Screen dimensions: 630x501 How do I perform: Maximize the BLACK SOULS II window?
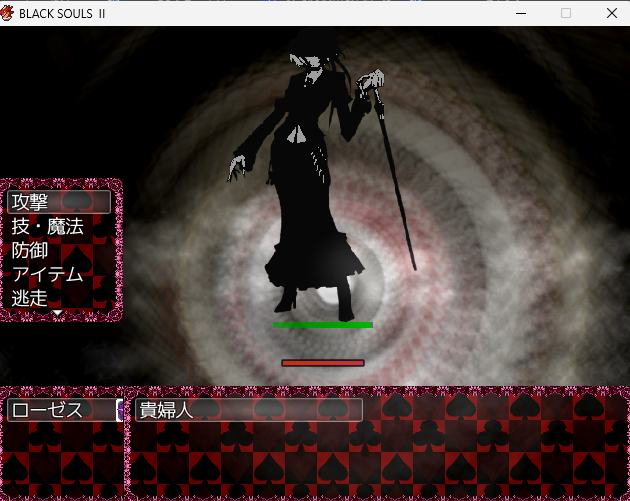point(566,13)
